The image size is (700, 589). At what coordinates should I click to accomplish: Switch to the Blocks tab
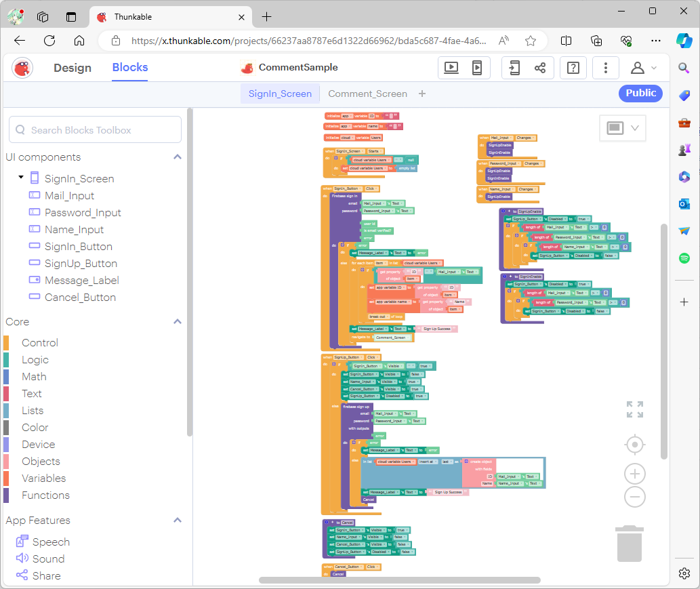click(x=130, y=67)
